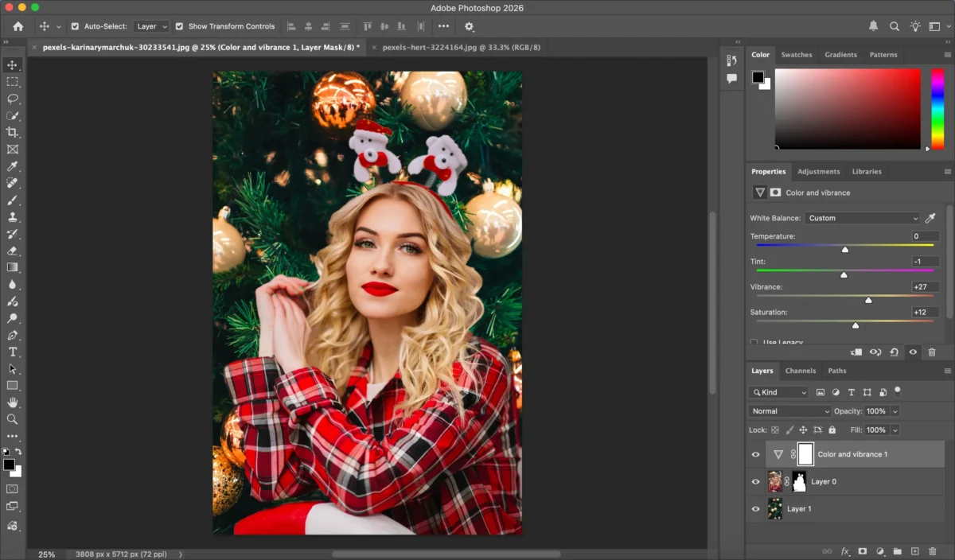Viewport: 955px width, 560px height.
Task: Set the foreground color swatch
Action: tap(10, 463)
